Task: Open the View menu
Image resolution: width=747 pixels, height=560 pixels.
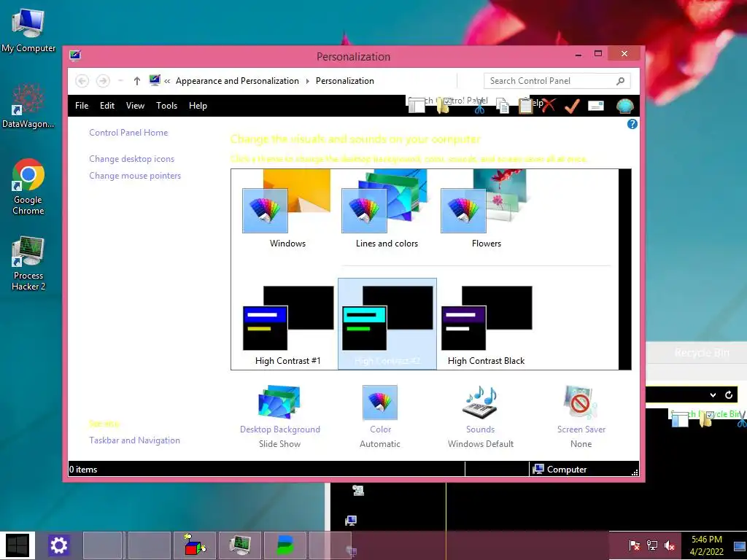Action: 135,106
